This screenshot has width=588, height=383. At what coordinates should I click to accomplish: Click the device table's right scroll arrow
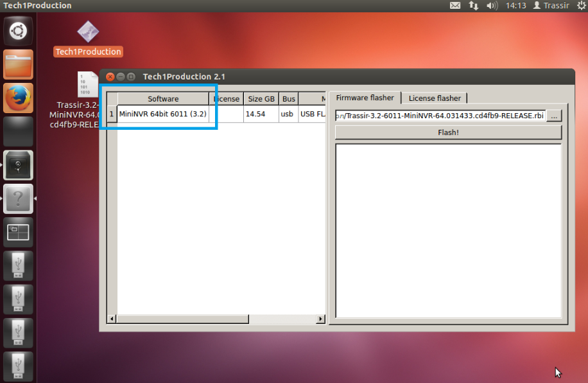point(320,319)
